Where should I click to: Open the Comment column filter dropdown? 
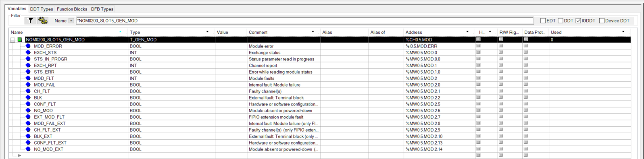313,32
